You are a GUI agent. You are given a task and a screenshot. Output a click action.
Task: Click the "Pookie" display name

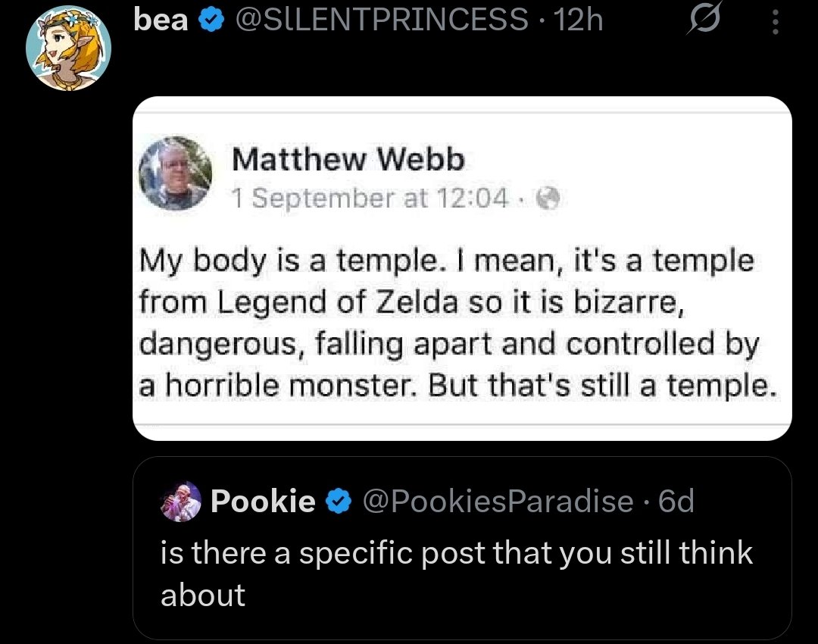coord(263,501)
